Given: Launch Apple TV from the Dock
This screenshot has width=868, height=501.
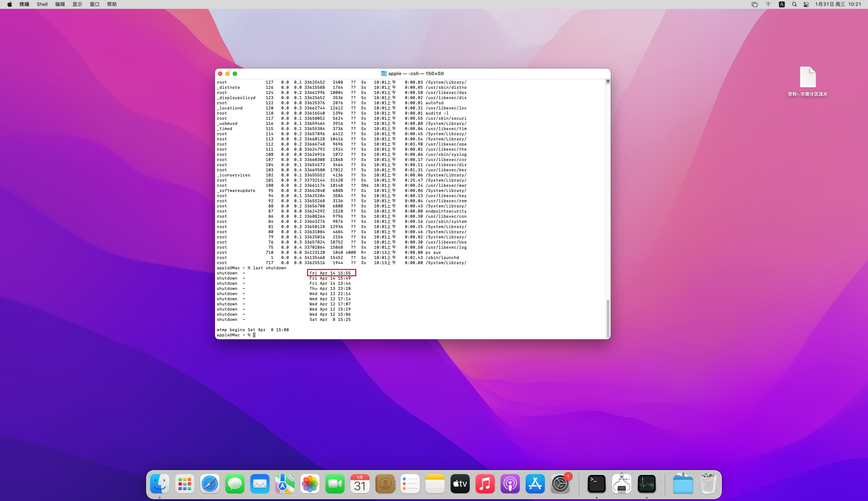Looking at the screenshot, I should 460,484.
